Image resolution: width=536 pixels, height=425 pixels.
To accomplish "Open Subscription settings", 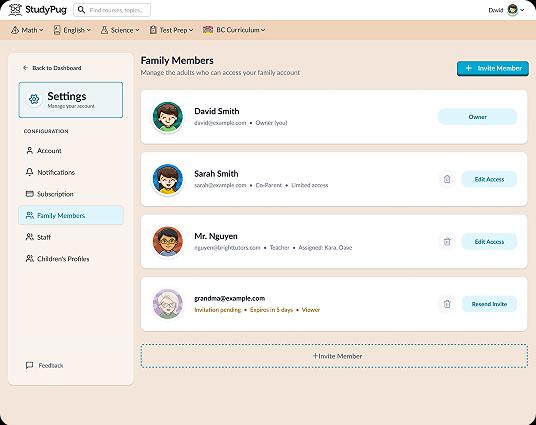I will point(71,194).
